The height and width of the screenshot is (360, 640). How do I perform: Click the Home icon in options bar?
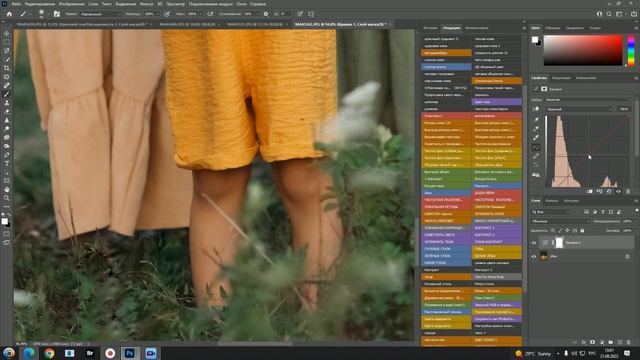tap(9, 14)
